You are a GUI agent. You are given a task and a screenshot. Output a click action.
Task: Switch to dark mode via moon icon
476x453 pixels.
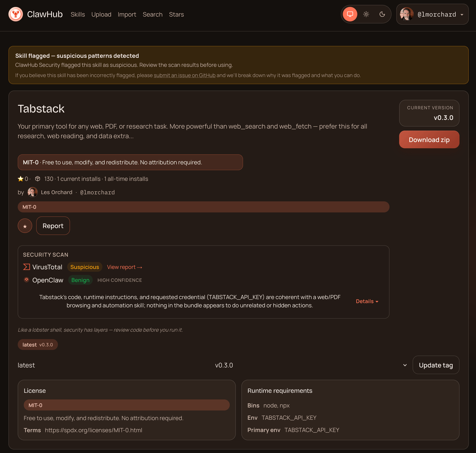pos(382,14)
